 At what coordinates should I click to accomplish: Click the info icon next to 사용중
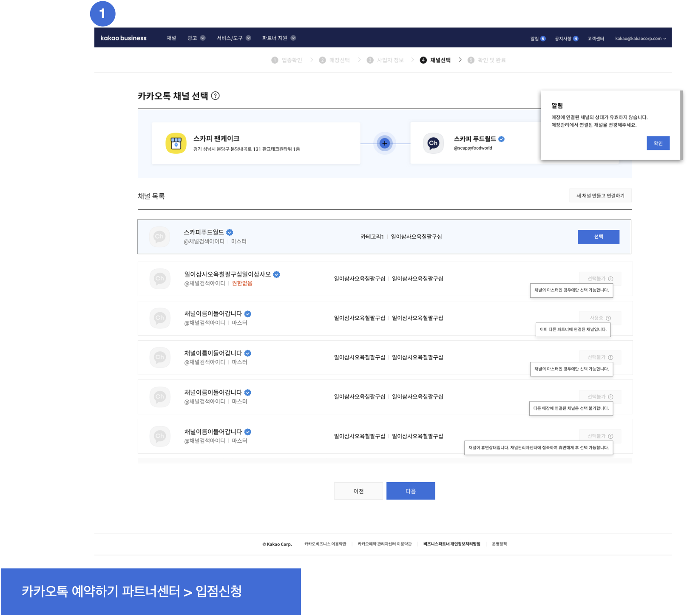point(608,318)
